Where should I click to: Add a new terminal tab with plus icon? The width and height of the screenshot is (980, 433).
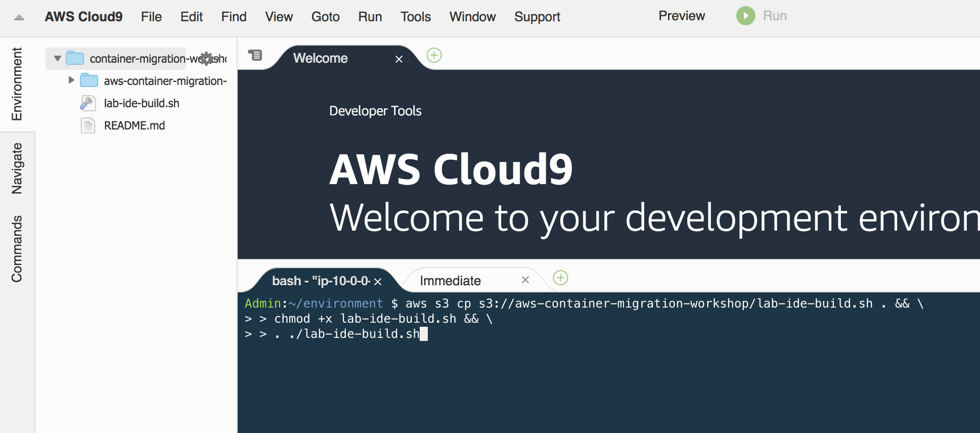point(561,278)
